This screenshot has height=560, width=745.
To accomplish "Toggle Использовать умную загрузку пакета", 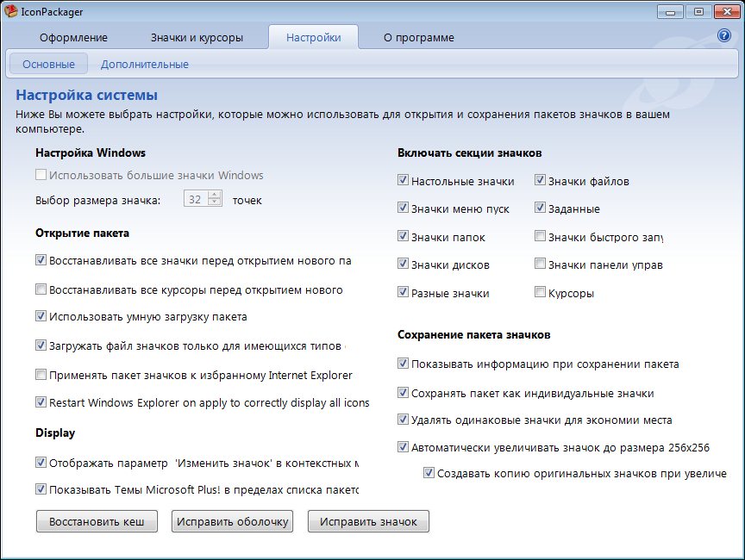I will pyautogui.click(x=41, y=316).
